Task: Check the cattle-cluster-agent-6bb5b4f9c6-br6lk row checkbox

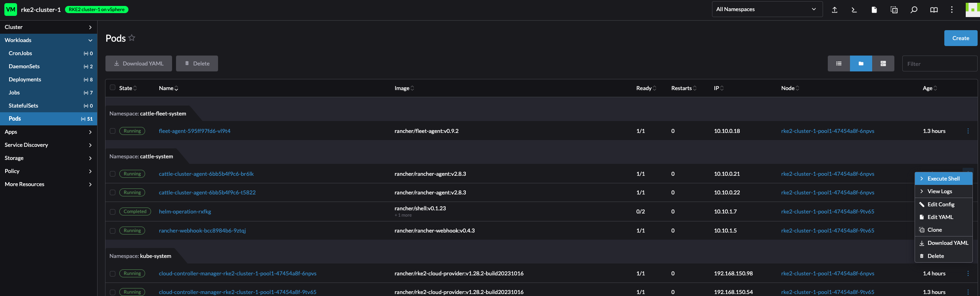Action: coord(113,174)
